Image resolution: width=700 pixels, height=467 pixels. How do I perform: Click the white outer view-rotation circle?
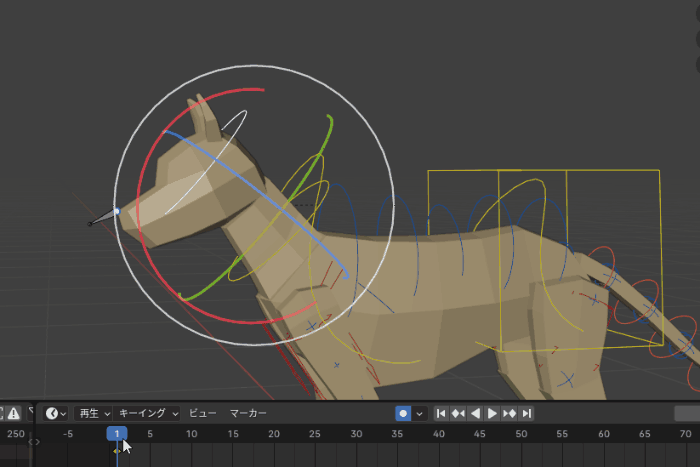[x=254, y=66]
